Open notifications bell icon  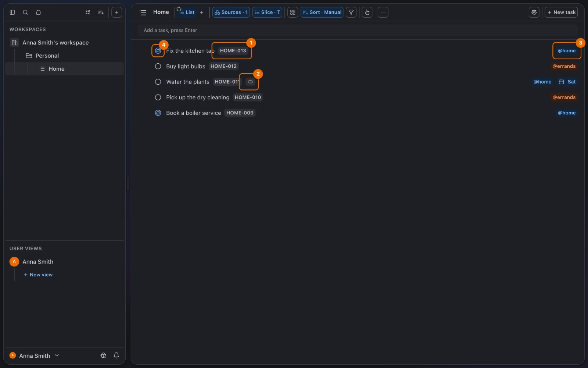pos(116,355)
